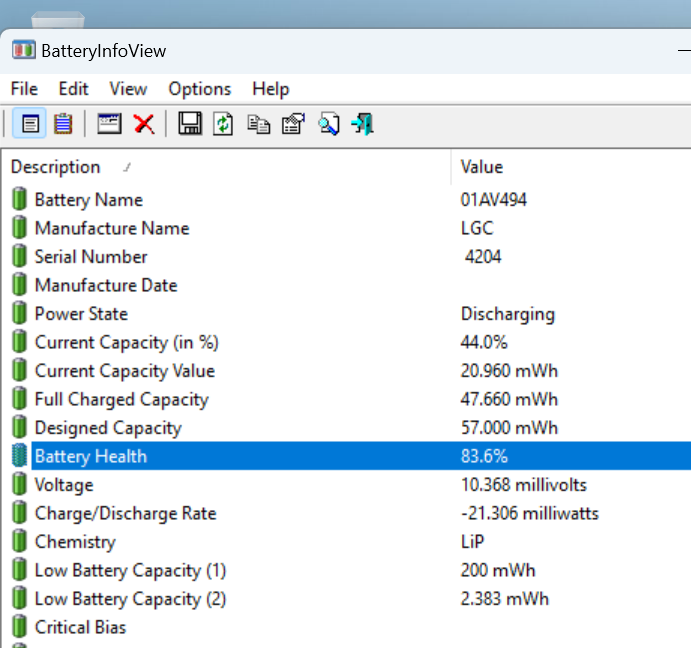The height and width of the screenshot is (648, 691).
Task: Click the battery icon beside Designed Capacity
Action: coord(19,427)
